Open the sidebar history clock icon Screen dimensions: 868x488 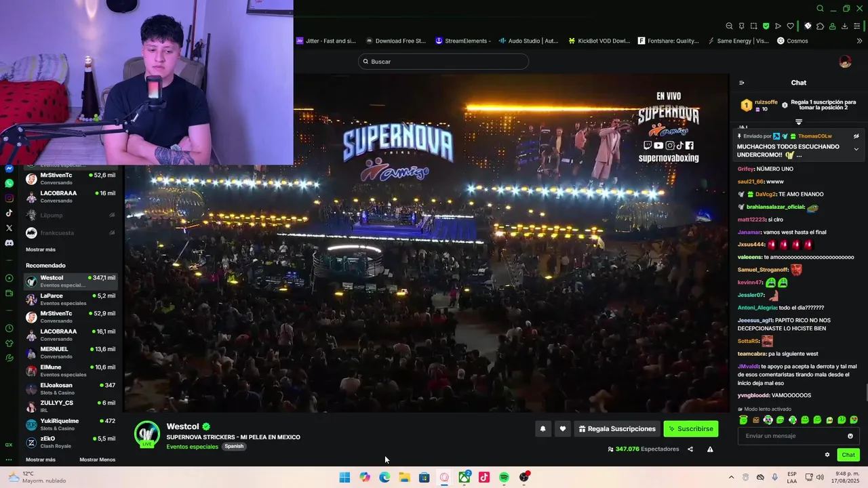point(9,328)
